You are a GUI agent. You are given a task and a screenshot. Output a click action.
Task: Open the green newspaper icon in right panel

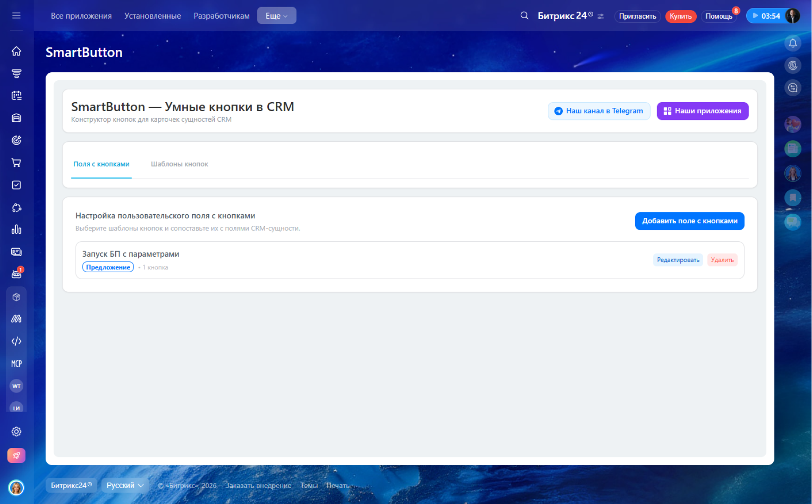click(793, 149)
